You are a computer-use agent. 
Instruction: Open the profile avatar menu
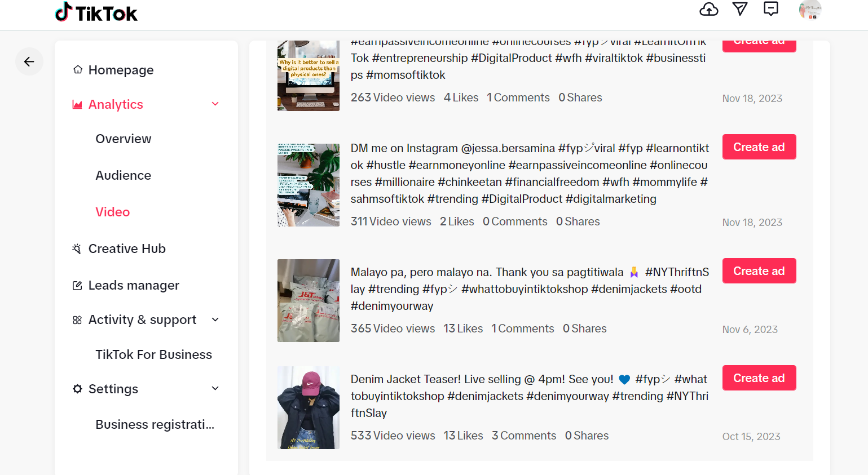tap(810, 10)
